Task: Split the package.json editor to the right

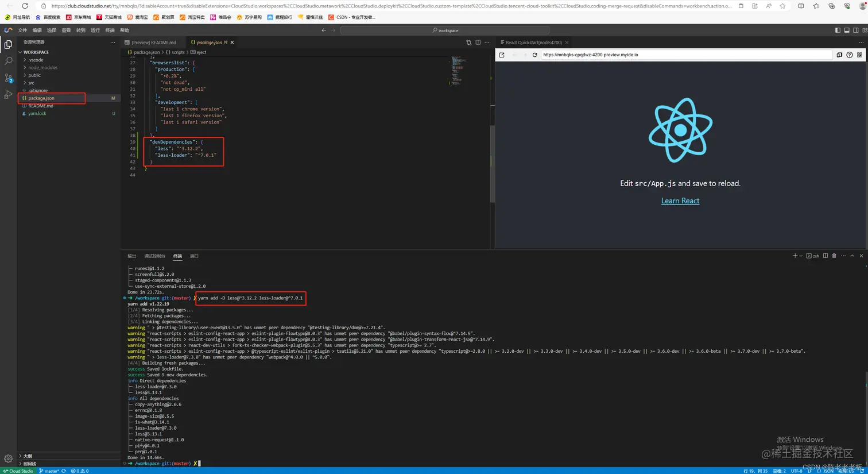Action: tap(478, 43)
